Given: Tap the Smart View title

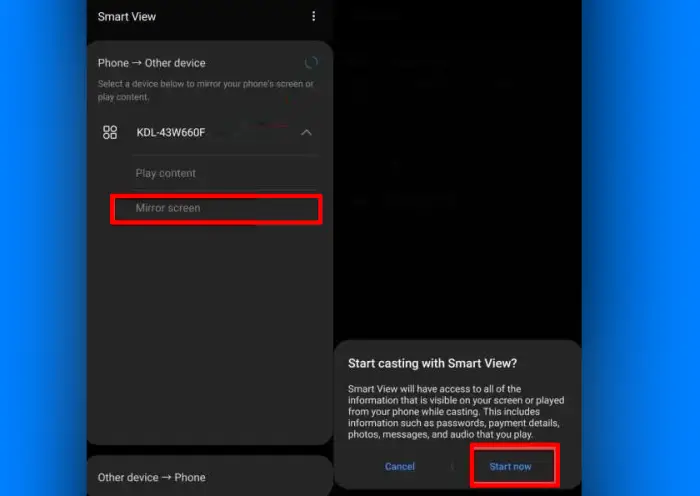Looking at the screenshot, I should pyautogui.click(x=127, y=17).
